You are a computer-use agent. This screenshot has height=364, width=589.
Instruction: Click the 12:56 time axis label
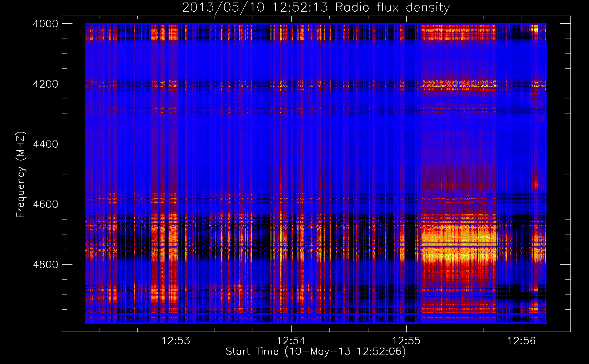522,341
